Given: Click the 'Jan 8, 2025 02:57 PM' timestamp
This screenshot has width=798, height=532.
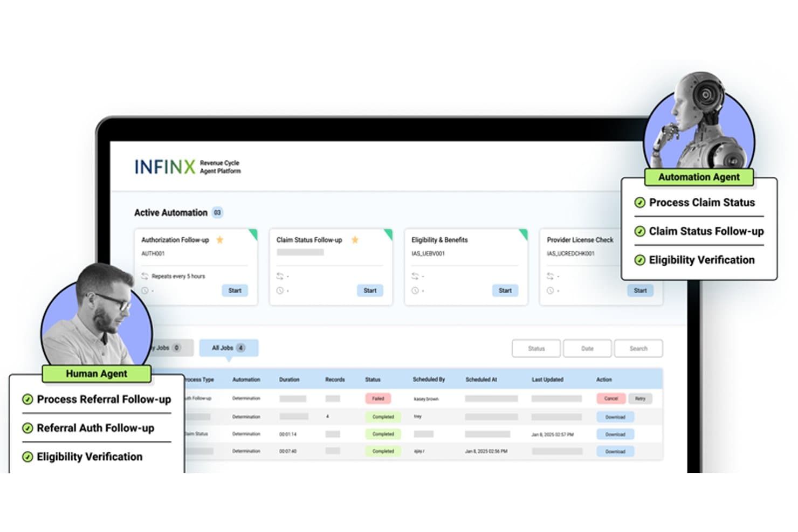Looking at the screenshot, I should coord(553,434).
